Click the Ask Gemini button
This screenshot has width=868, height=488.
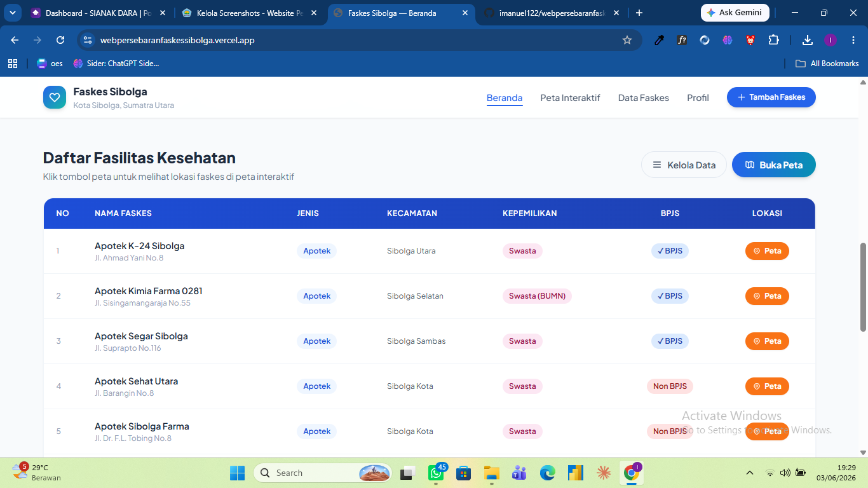[x=735, y=13]
